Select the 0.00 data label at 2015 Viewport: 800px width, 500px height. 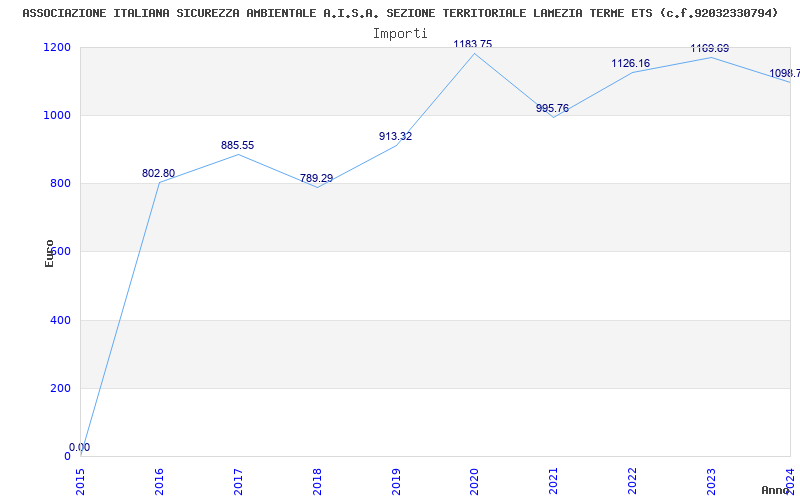[80, 447]
